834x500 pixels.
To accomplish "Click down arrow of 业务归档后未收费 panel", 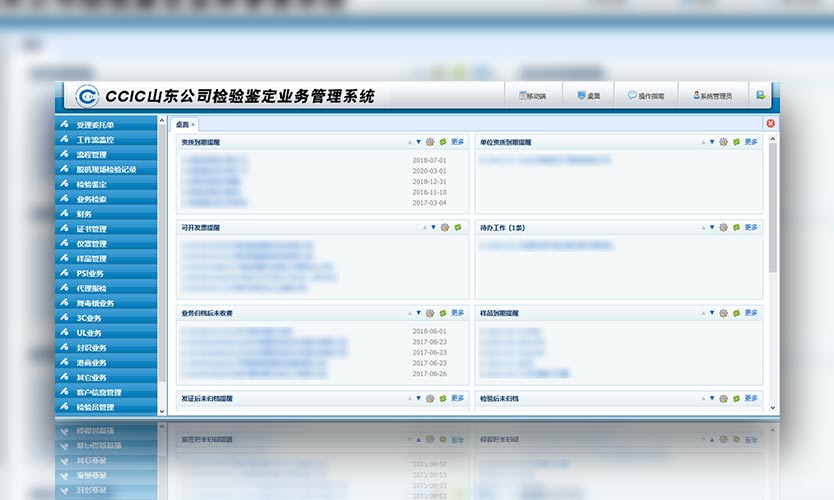I will point(418,313).
